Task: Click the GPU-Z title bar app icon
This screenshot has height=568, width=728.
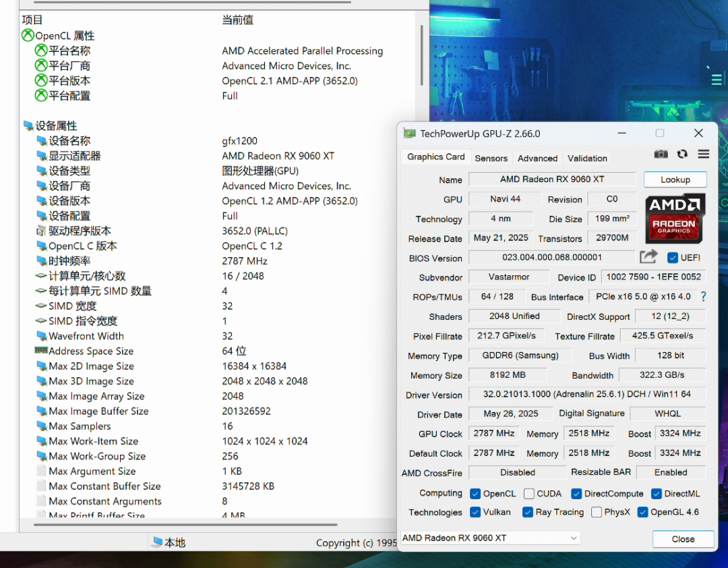Action: coord(410,134)
